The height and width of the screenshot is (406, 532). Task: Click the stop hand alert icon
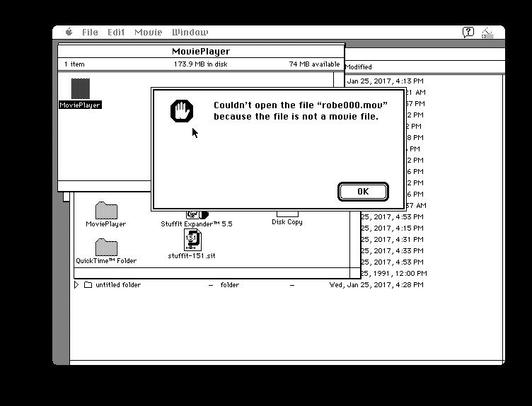click(x=182, y=111)
